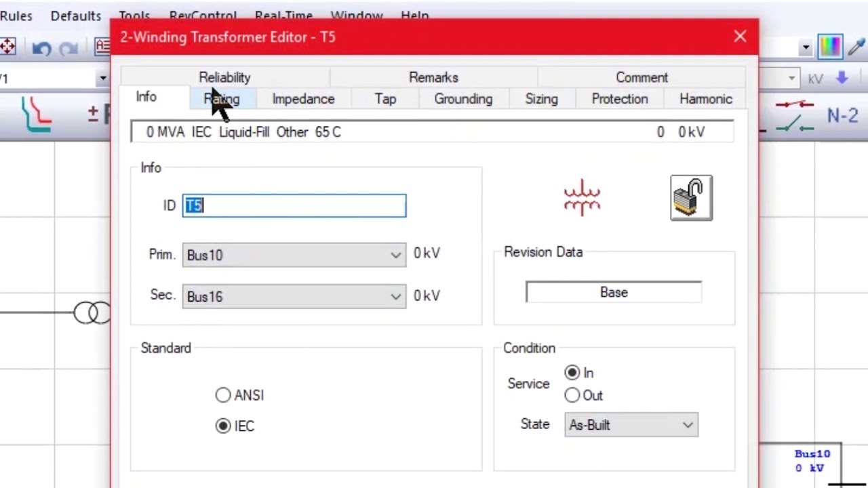Open the Prim. Bus10 dropdown
This screenshot has height=488, width=868.
pos(294,255)
